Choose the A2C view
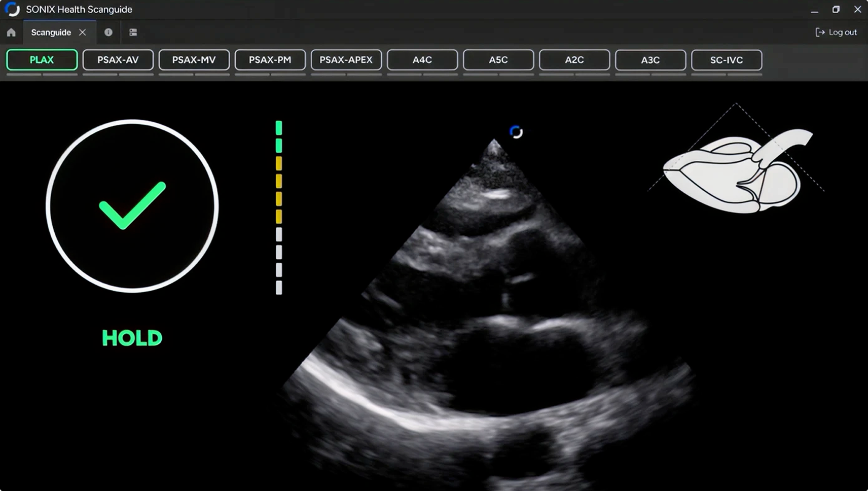Screen dimensions: 868x491 pos(574,60)
